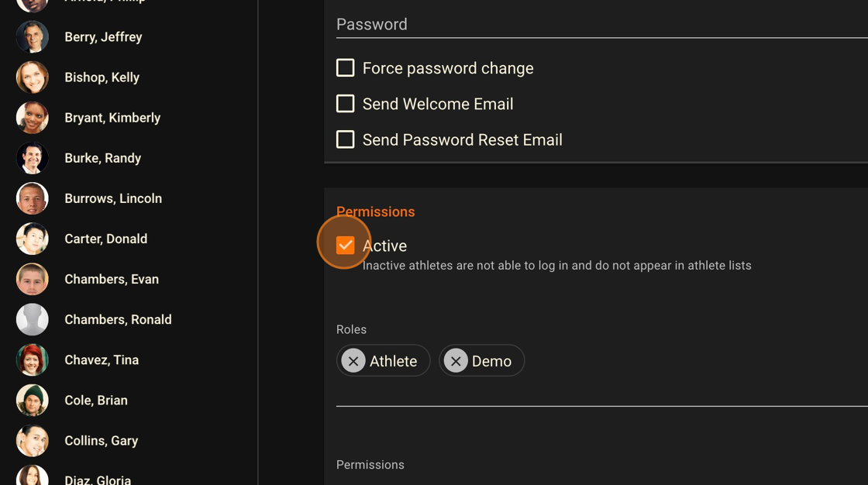Click Ronald Chambers' placeholder avatar
Viewport: 868px width, 485px height.
33,319
